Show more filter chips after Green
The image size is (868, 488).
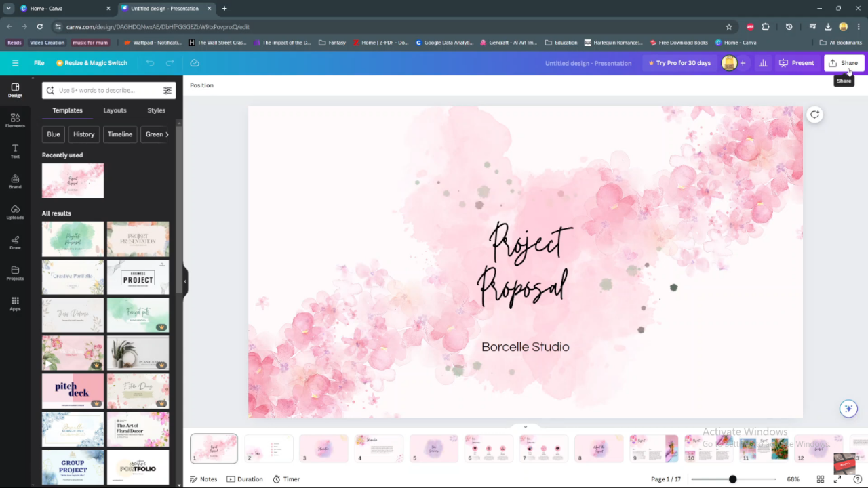[x=167, y=134]
